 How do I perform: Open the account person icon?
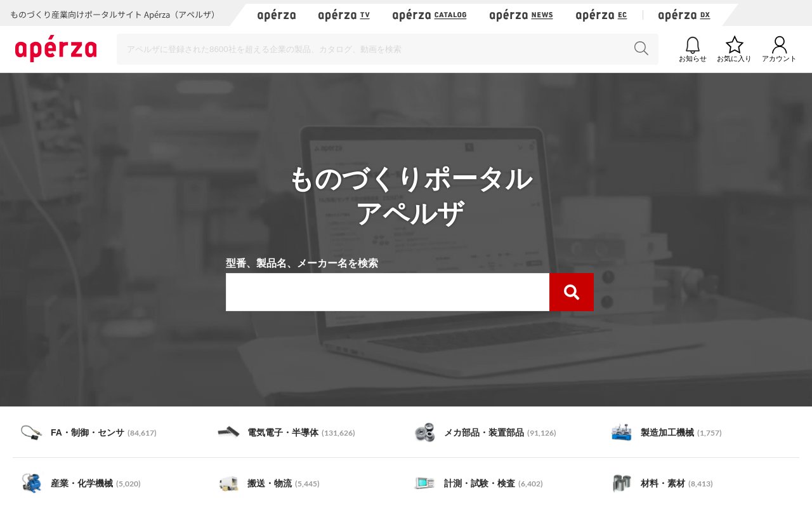point(779,44)
